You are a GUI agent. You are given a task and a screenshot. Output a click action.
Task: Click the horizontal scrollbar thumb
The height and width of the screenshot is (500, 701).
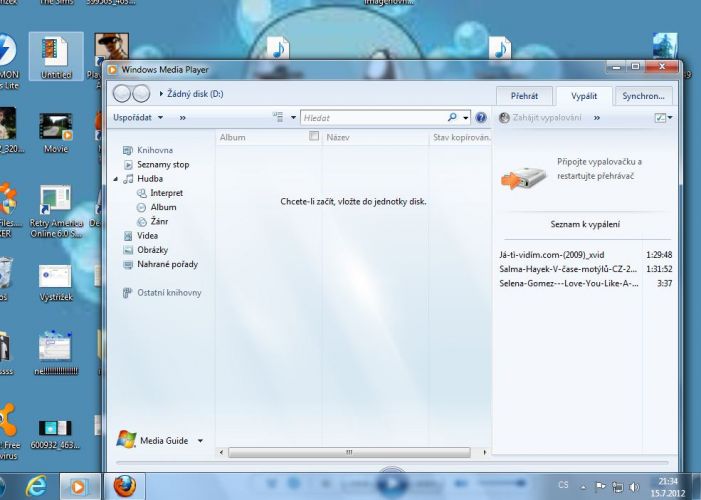349,452
